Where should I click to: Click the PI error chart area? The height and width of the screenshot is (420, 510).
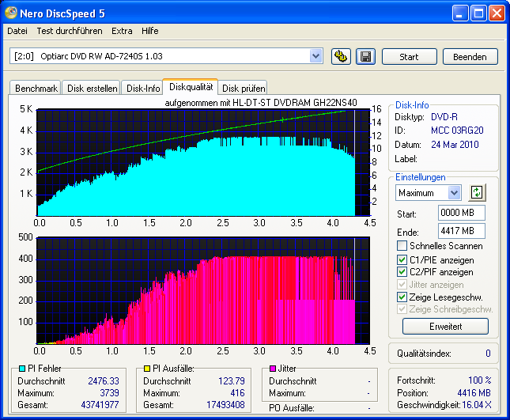(204, 163)
